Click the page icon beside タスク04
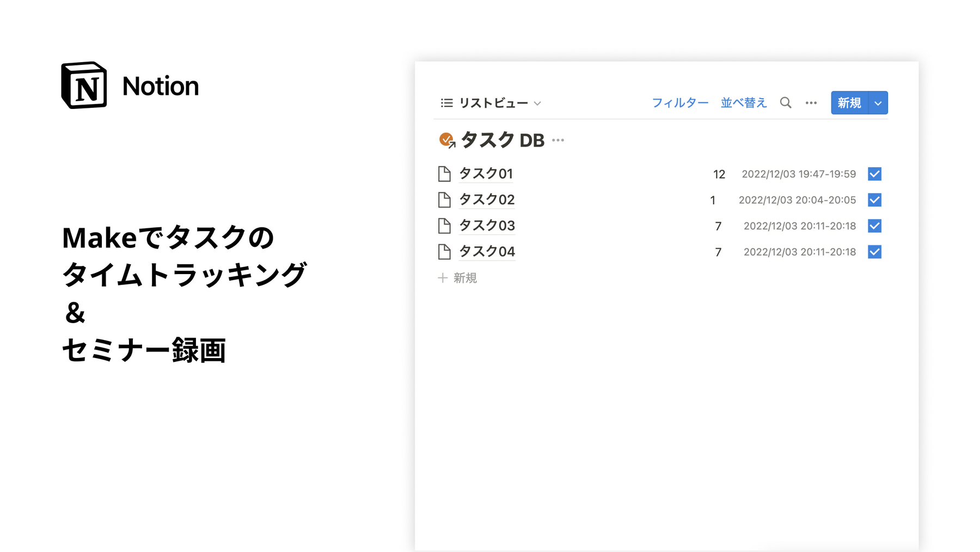The image size is (980, 552). (x=444, y=252)
